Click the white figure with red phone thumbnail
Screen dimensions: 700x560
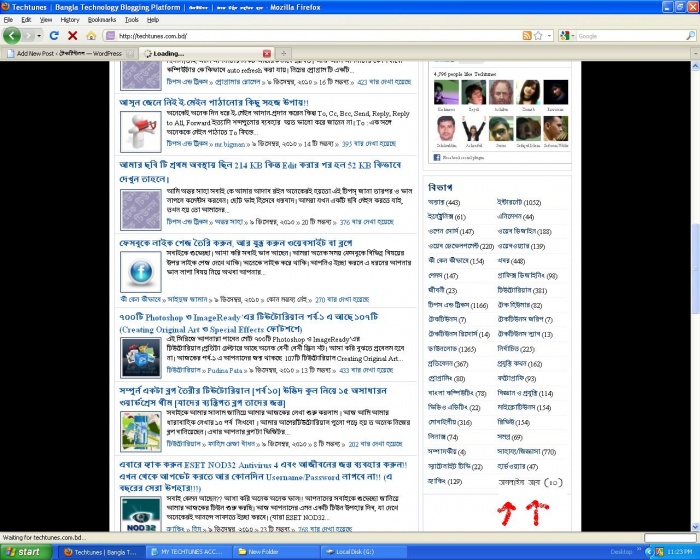141,132
